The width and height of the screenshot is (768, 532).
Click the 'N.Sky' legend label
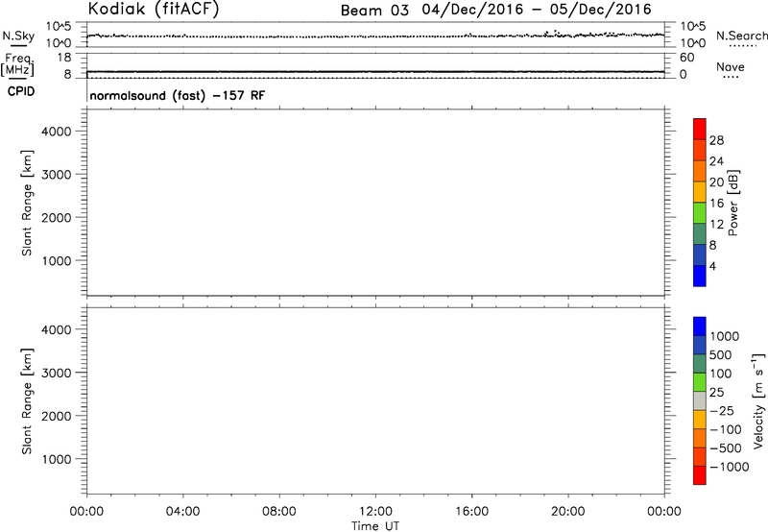click(x=18, y=36)
